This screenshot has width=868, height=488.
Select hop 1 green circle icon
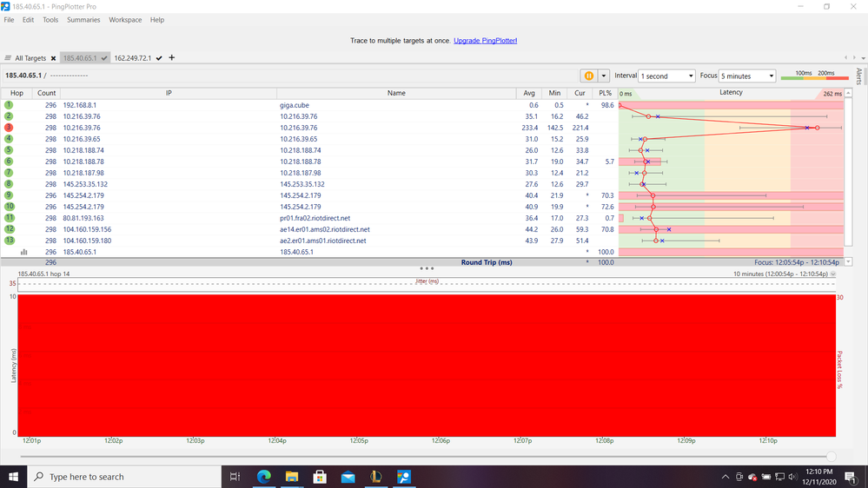pos(9,104)
